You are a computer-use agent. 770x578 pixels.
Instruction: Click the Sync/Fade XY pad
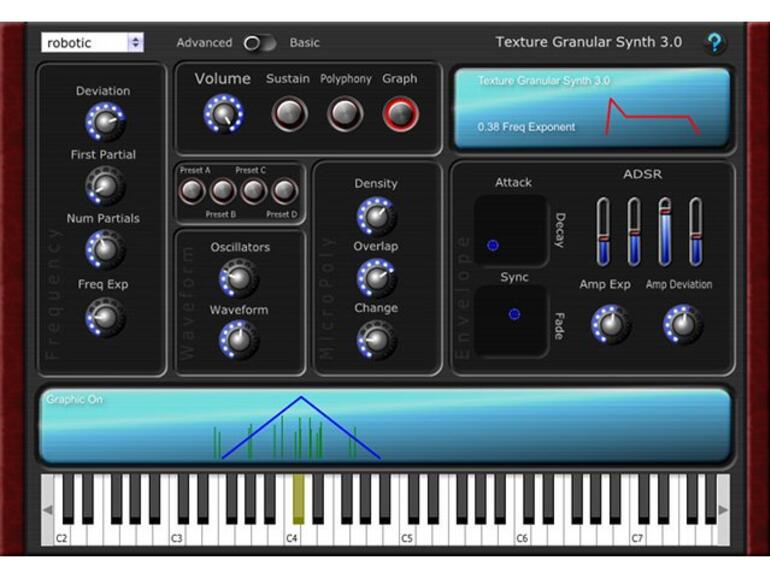coord(511,321)
